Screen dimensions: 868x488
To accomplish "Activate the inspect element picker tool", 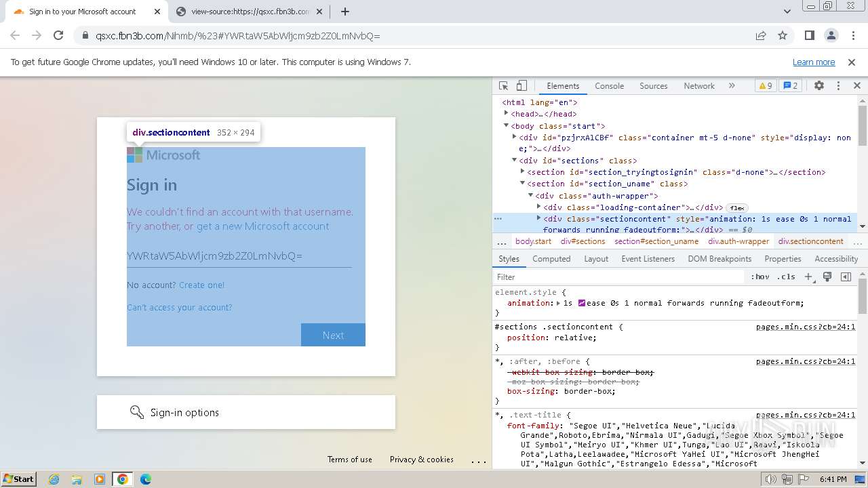I will 503,86.
